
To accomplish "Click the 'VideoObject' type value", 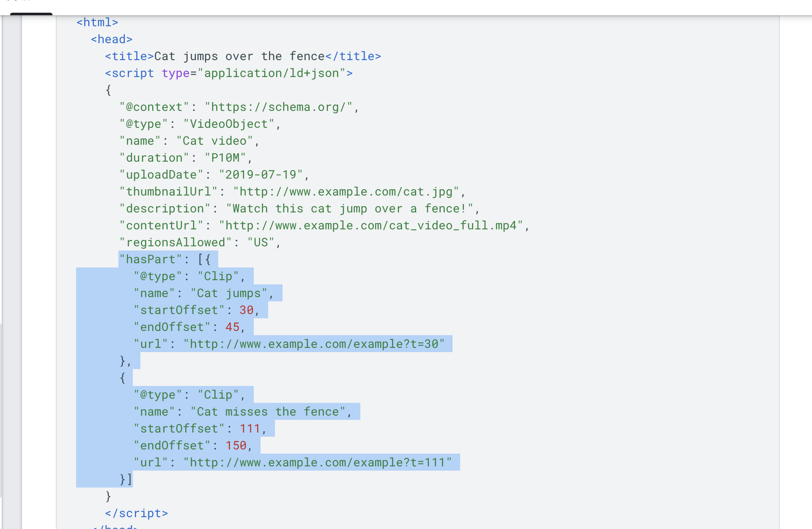I will pos(229,124).
